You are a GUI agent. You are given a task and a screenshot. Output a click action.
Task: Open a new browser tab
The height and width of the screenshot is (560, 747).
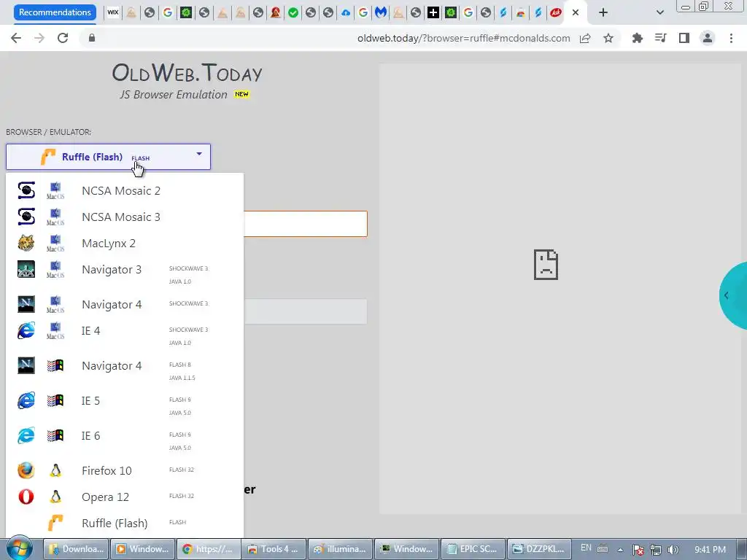coord(603,12)
